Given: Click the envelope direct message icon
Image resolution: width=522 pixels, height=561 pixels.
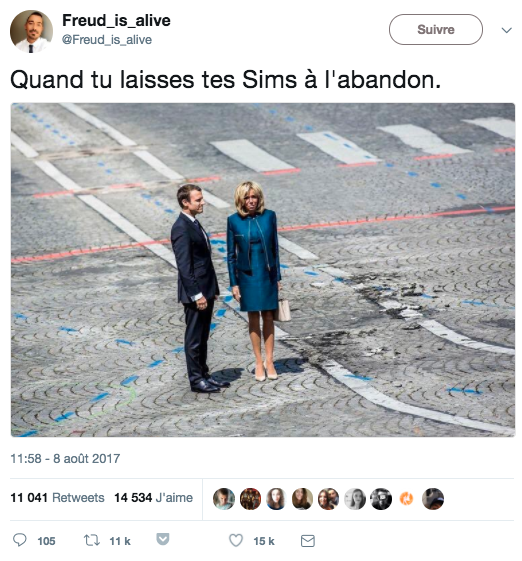Looking at the screenshot, I should (x=308, y=541).
